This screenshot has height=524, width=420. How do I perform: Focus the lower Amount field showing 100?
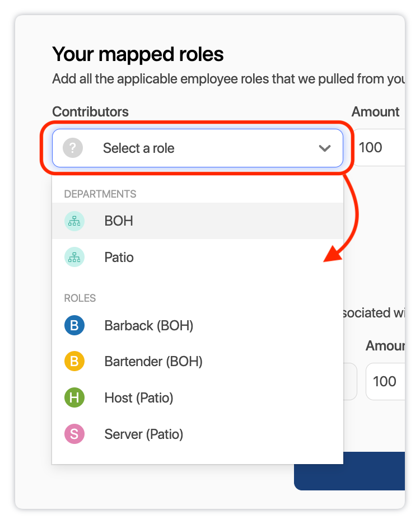point(386,382)
